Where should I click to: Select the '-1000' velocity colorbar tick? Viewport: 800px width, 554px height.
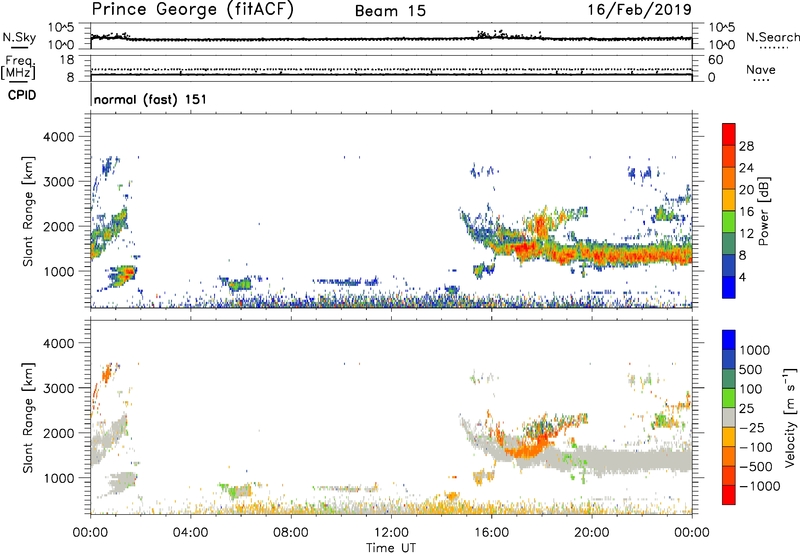pos(759,486)
